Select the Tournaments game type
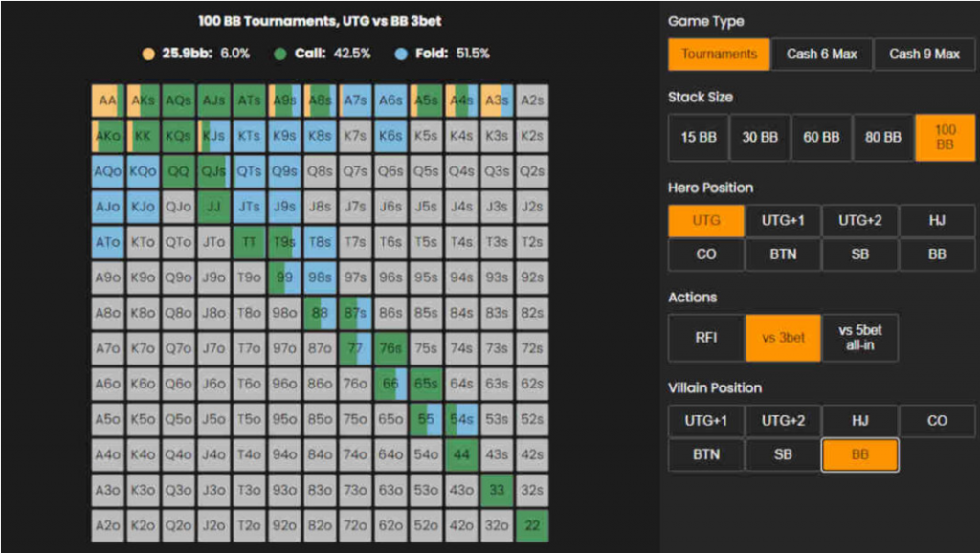The height and width of the screenshot is (553, 980). 719,55
